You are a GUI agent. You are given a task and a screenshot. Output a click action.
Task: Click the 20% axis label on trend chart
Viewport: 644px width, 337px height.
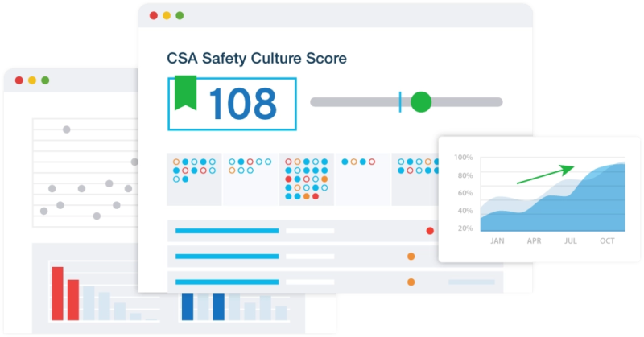coord(465,228)
